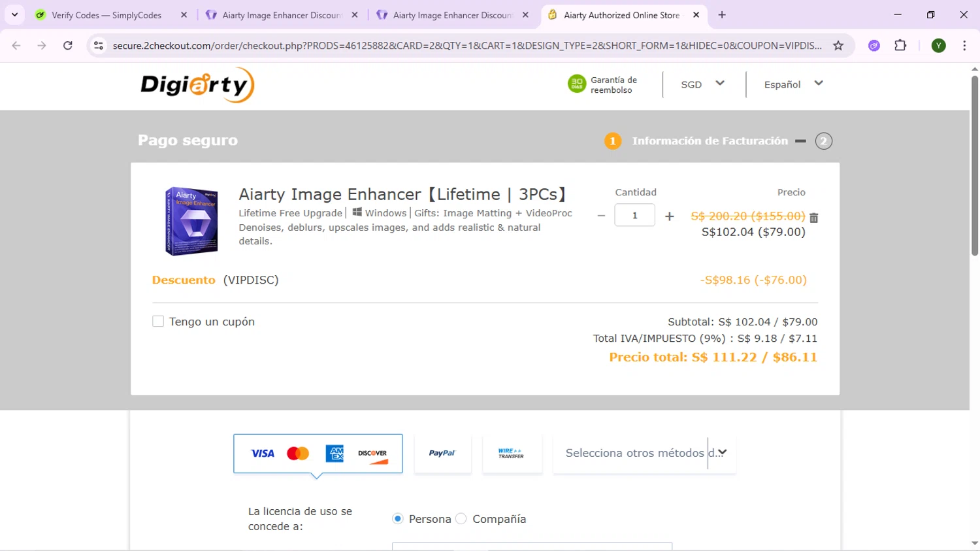This screenshot has height=551, width=980.
Task: Click the 30-day money-back guarantee badge
Action: [602, 84]
